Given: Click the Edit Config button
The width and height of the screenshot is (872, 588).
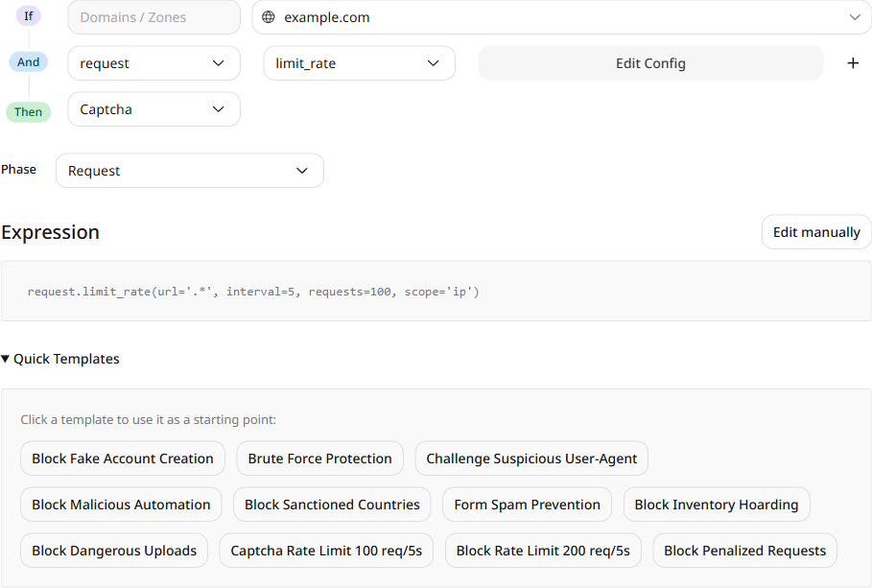Looking at the screenshot, I should pyautogui.click(x=650, y=63).
